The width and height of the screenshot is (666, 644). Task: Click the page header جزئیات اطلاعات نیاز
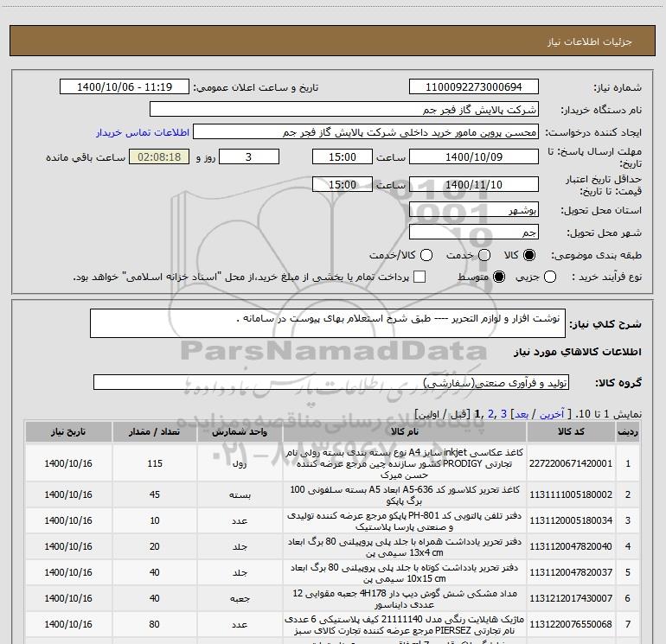click(x=590, y=41)
